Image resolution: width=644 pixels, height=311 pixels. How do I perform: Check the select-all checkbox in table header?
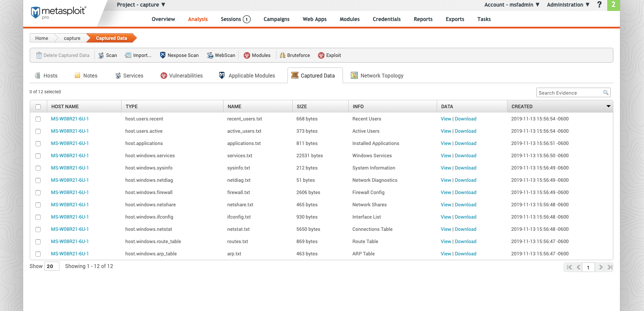click(x=38, y=106)
